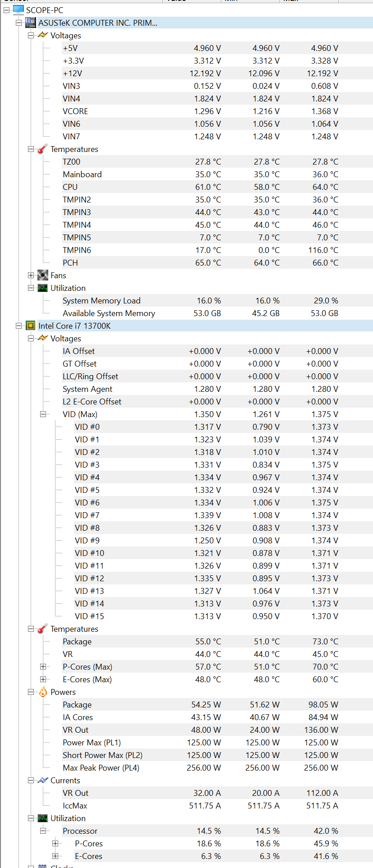Expand the E-Cores utilization node
This screenshot has width=373, height=868.
55,856
